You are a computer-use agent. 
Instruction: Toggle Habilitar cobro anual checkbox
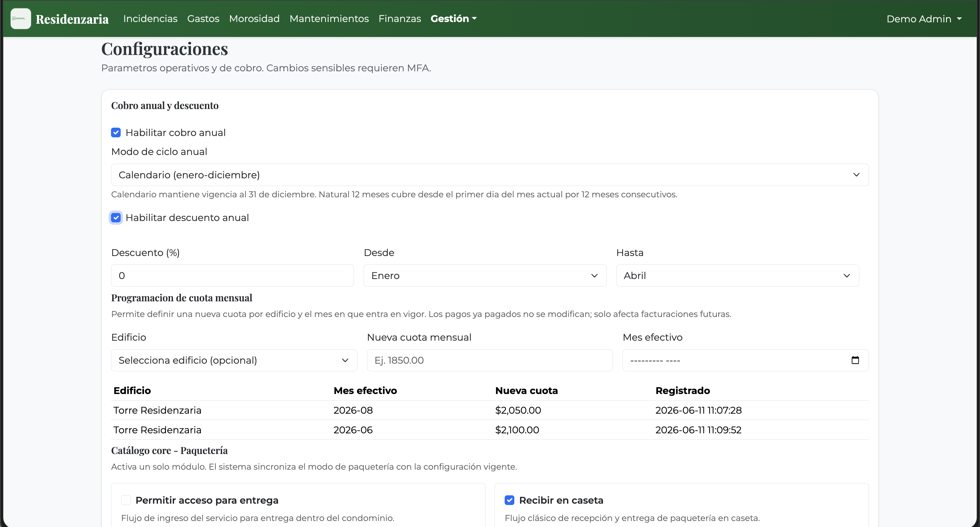tap(116, 132)
